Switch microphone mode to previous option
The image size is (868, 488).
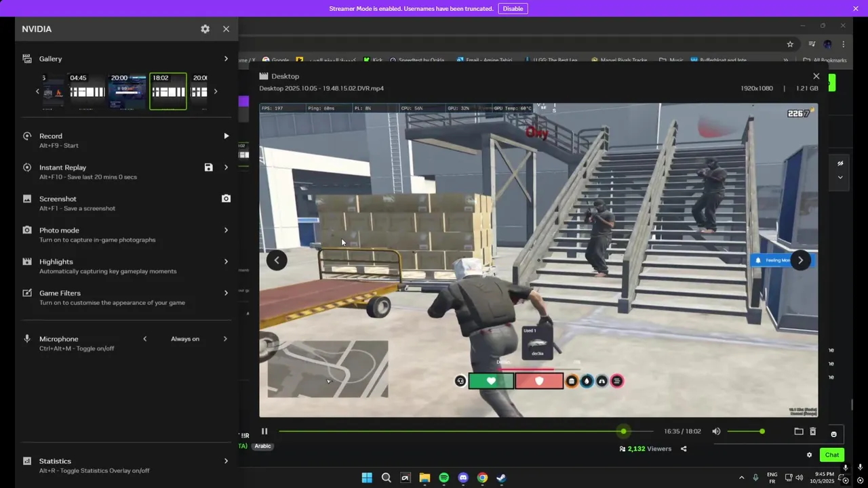[144, 339]
